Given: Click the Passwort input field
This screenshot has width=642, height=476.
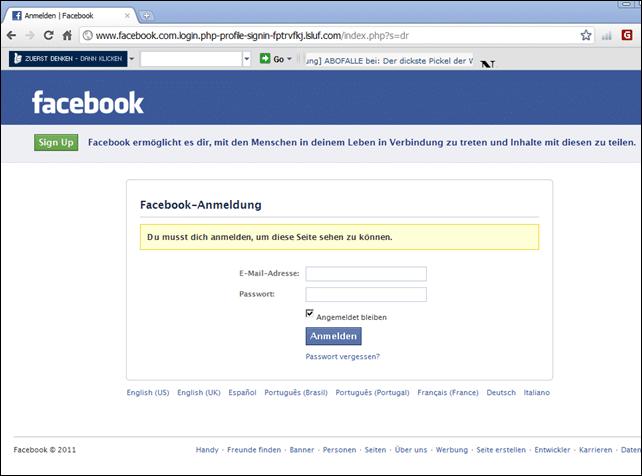Looking at the screenshot, I should [x=366, y=294].
